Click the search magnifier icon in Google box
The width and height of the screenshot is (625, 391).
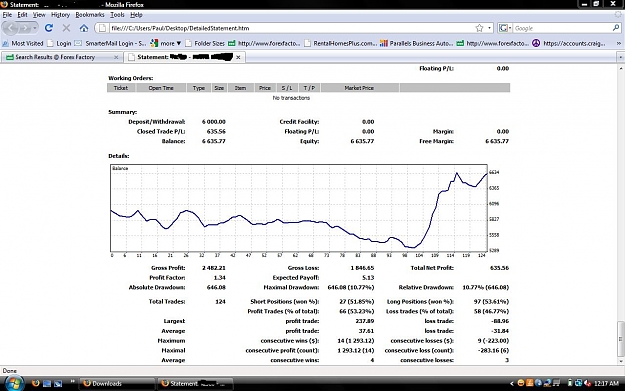(x=616, y=28)
